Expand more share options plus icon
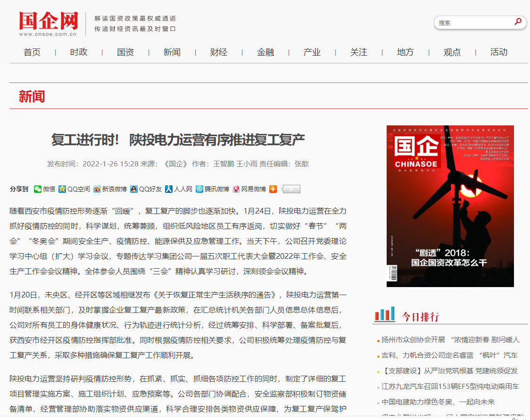 (273, 189)
